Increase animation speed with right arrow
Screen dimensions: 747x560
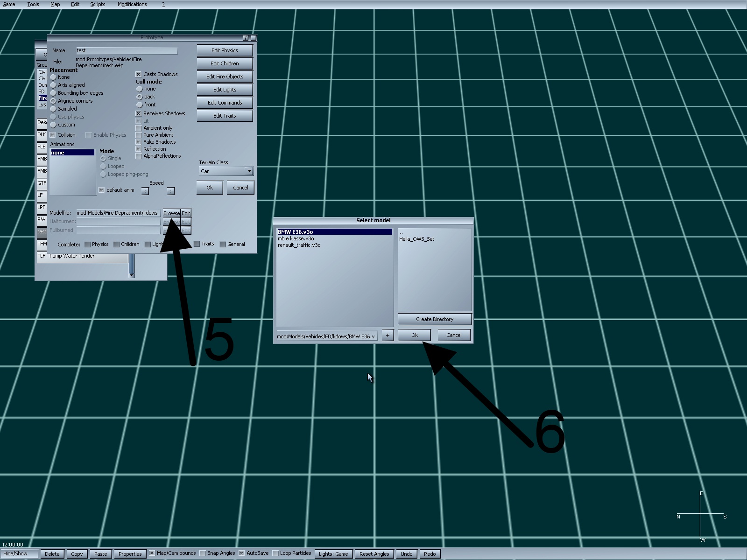pos(171,191)
